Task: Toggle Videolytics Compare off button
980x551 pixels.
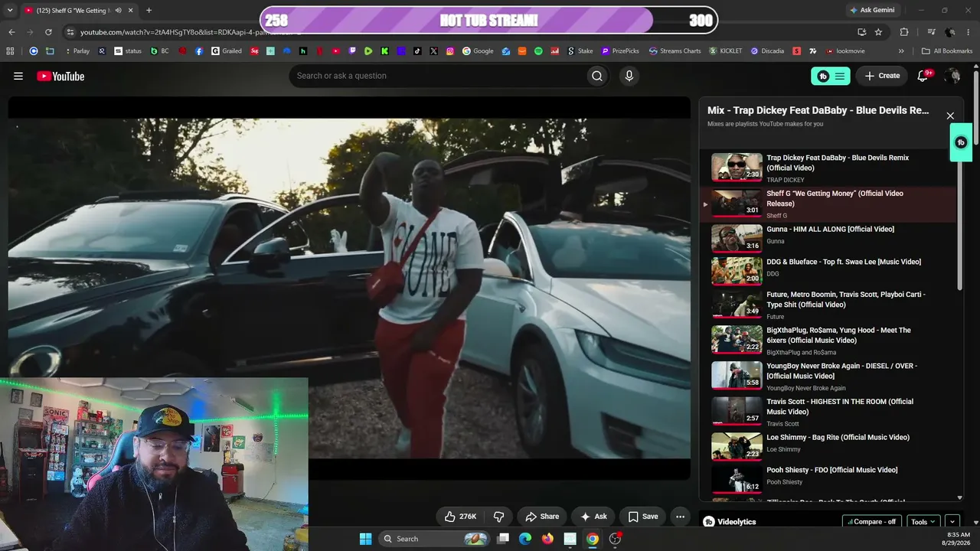Action: coord(872,522)
